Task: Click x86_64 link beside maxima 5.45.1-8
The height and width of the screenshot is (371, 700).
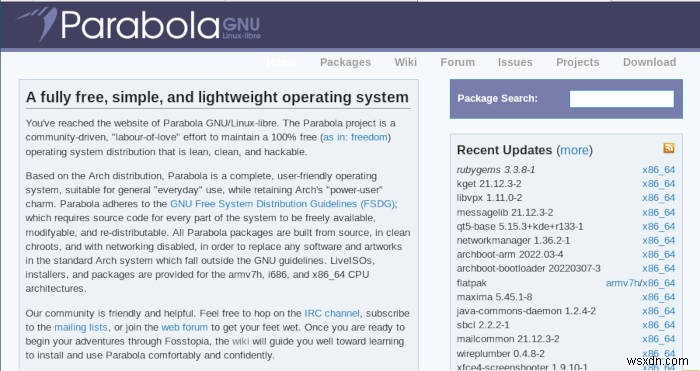Action: tap(658, 297)
